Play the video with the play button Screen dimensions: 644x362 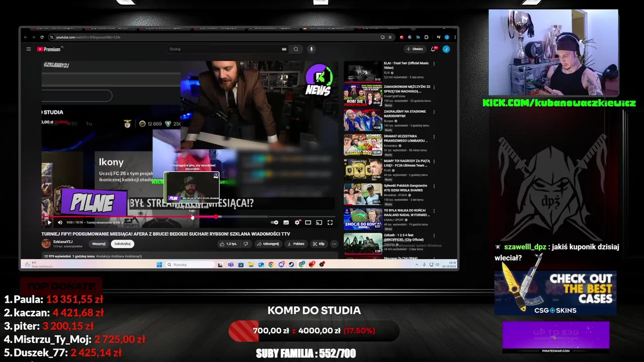(49, 222)
